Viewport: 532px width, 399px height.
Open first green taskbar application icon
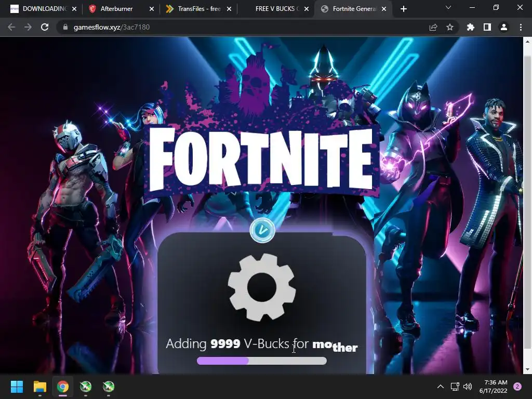(86, 387)
